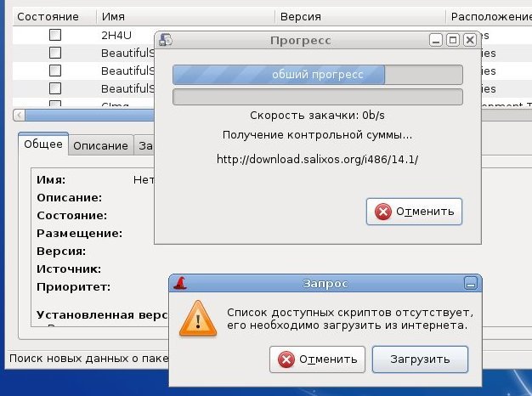The width and height of the screenshot is (532, 396).
Task: Click red cancel icon in Прогресс dialog
Action: (x=383, y=212)
